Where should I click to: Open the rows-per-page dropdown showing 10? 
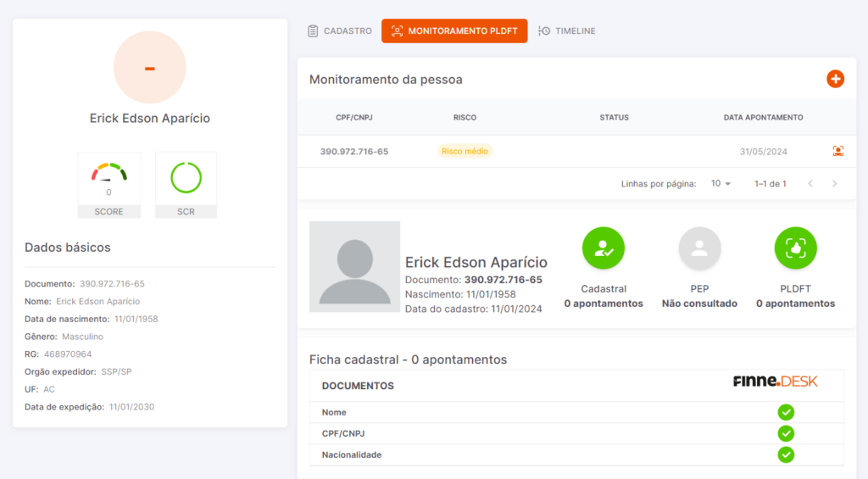[x=721, y=183]
